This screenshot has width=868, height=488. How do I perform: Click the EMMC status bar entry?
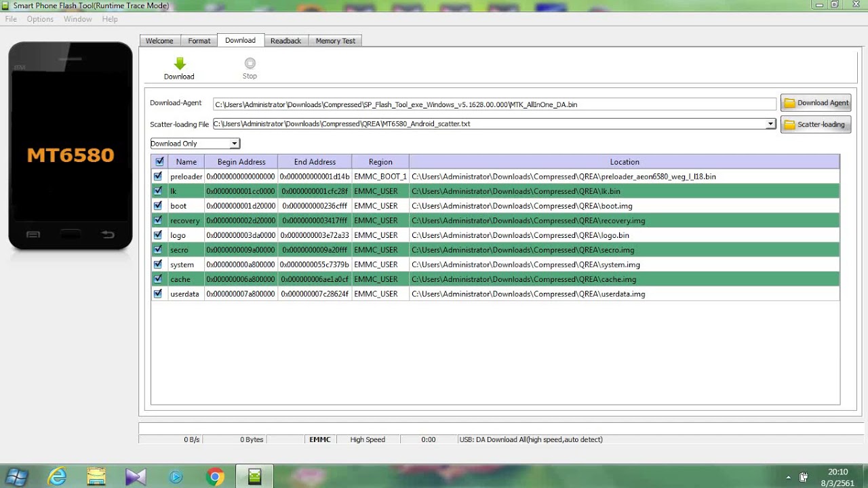click(320, 439)
